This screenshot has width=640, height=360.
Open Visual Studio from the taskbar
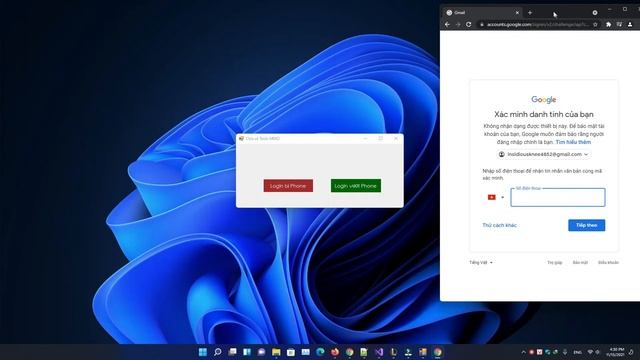(379, 352)
